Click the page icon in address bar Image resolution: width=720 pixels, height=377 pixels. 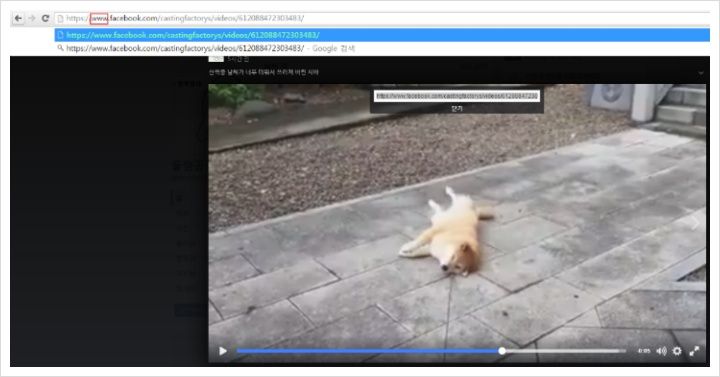(x=60, y=19)
